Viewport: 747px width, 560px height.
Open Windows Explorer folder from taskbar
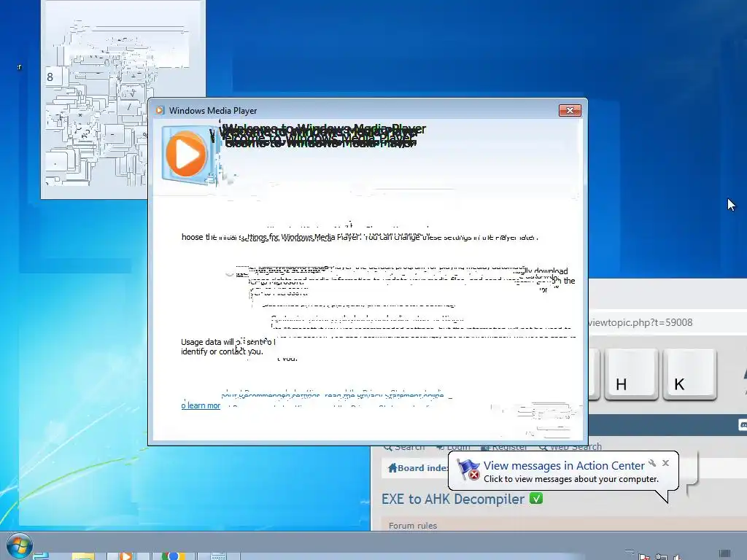83,555
